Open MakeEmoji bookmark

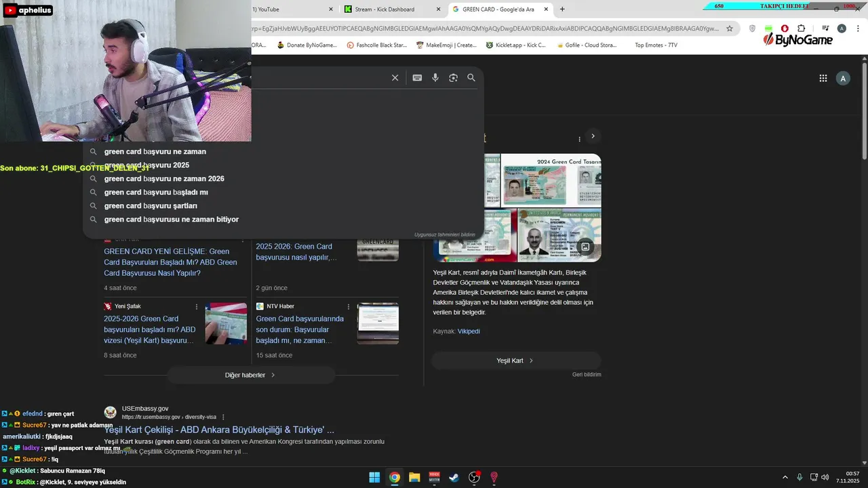click(x=446, y=45)
